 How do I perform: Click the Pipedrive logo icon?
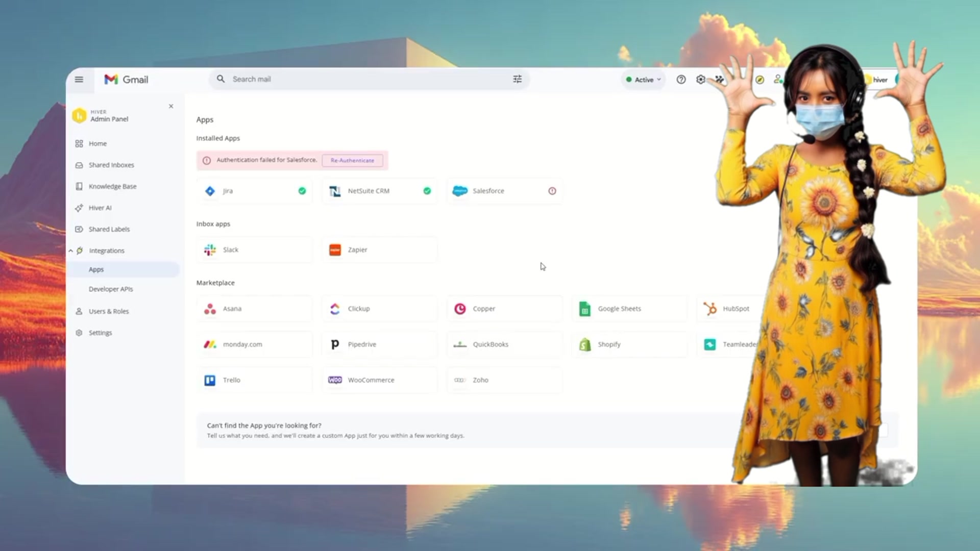pos(335,344)
